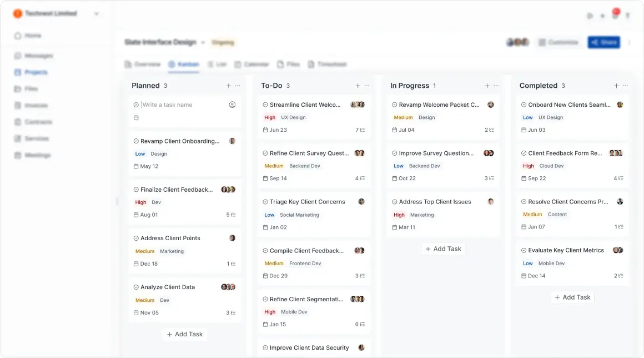
Task: Click High priority tag on Streamline Client Welco
Action: [x=270, y=117]
